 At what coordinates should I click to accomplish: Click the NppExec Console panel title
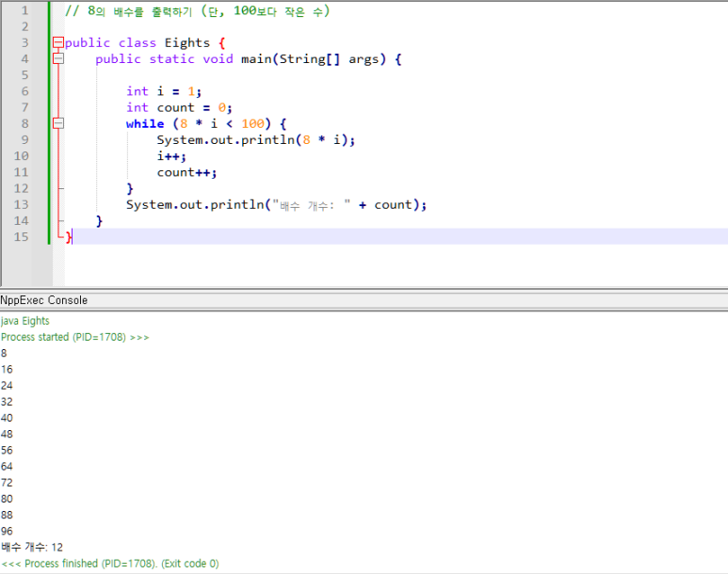coord(43,300)
